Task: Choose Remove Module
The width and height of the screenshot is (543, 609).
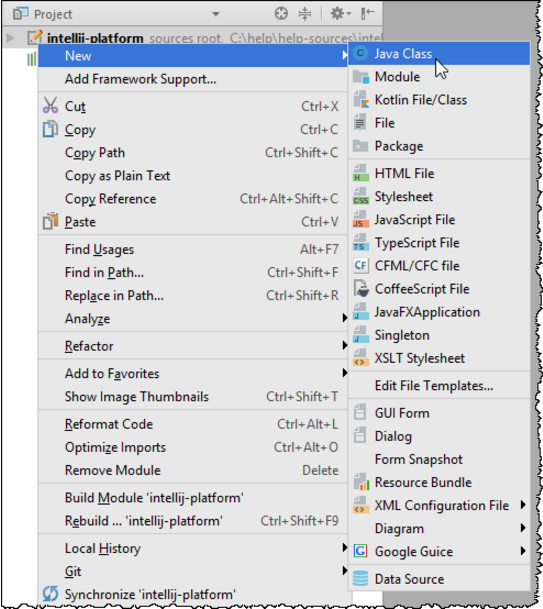Action: click(193, 470)
